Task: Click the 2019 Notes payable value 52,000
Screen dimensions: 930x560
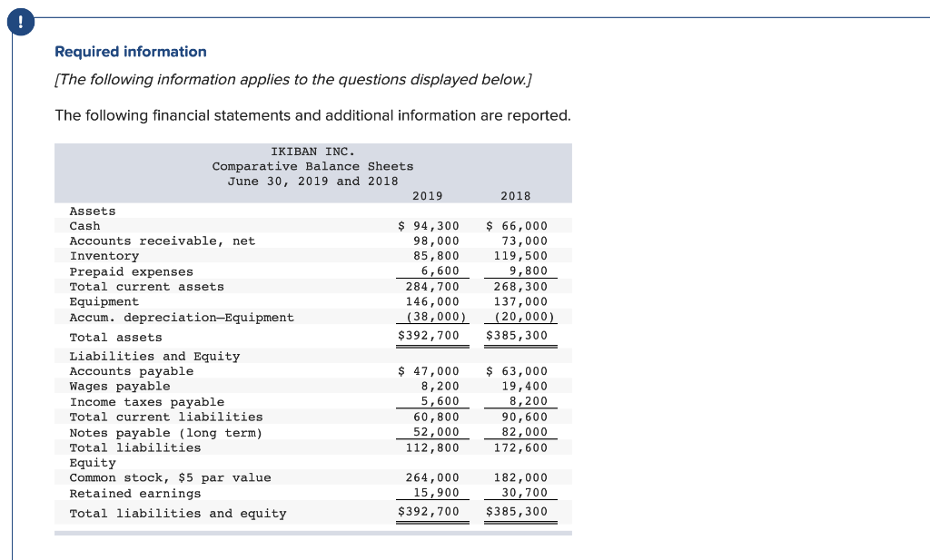Action: [436, 432]
